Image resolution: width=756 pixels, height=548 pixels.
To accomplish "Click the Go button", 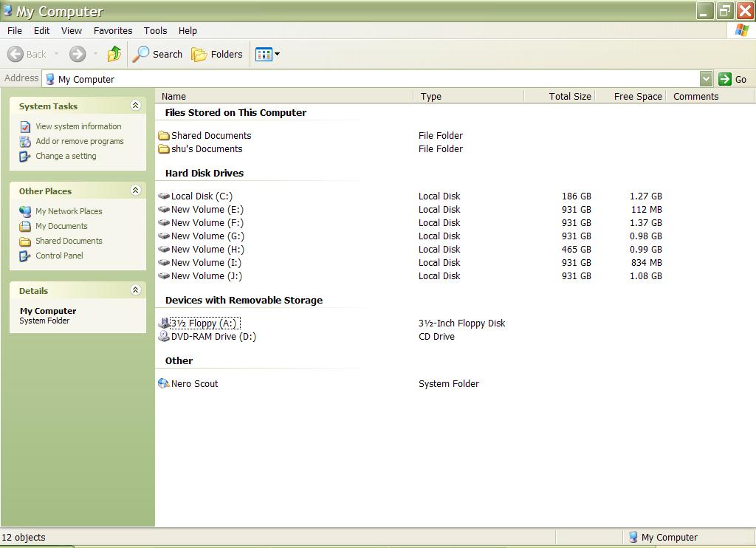I will (733, 79).
